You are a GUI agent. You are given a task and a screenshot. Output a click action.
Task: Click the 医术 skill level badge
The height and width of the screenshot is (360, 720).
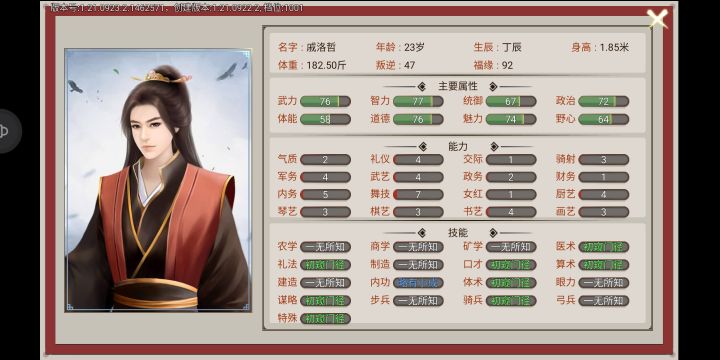[x=604, y=247]
